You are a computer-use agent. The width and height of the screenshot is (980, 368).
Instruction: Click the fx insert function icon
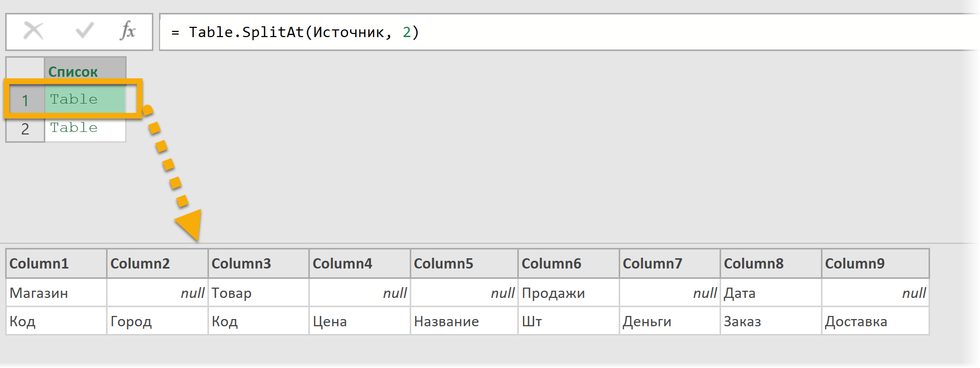(x=127, y=31)
